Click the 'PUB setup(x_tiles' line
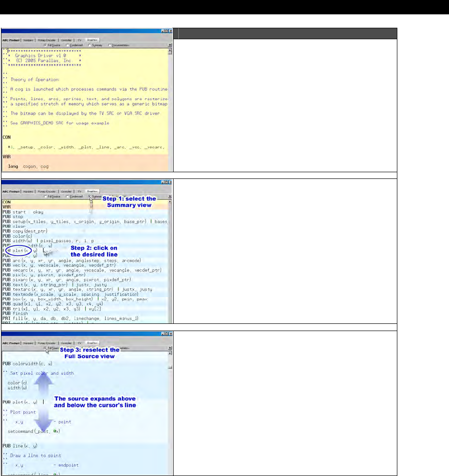This screenshot has width=449, height=476. 85,221
